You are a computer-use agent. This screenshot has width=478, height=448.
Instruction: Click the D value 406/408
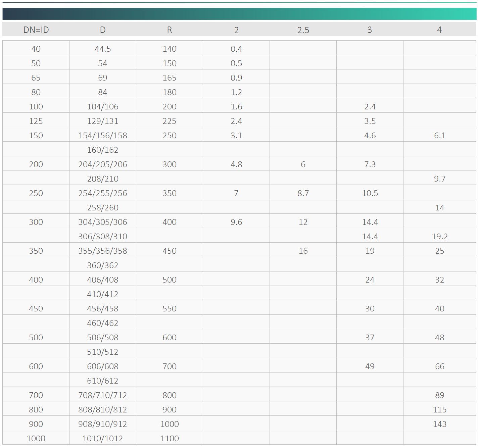tap(103, 280)
